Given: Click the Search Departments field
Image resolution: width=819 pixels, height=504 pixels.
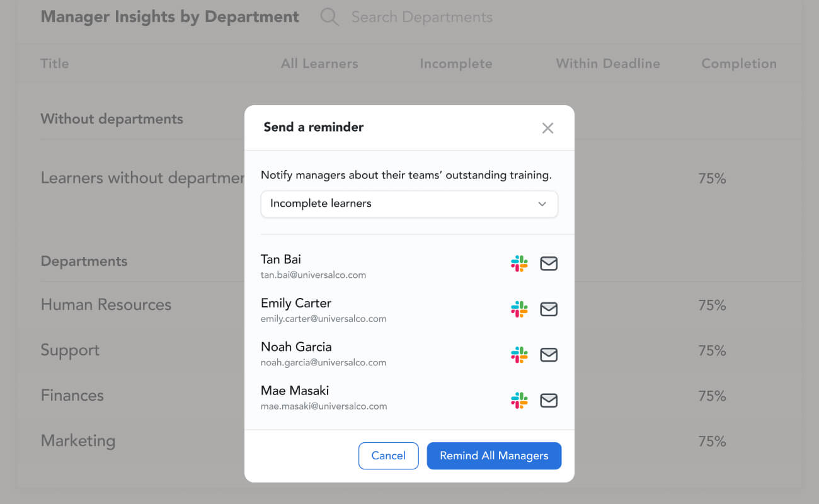Looking at the screenshot, I should (x=421, y=17).
